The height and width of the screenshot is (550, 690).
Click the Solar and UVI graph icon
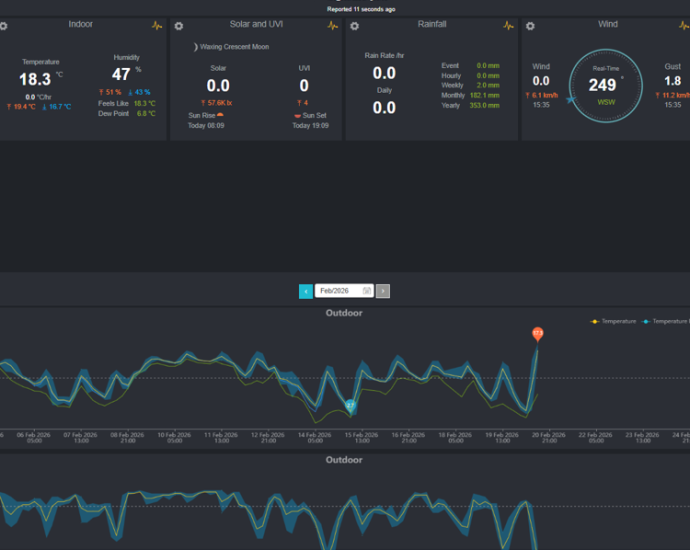(x=333, y=25)
